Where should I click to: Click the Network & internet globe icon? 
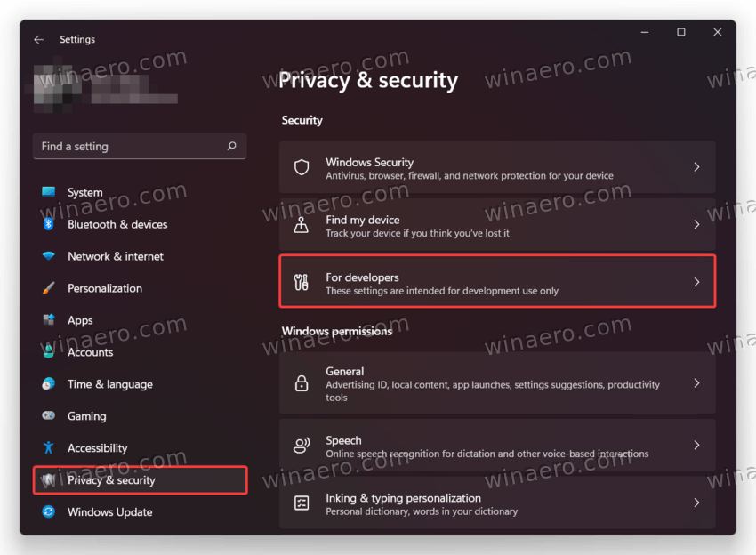point(49,256)
